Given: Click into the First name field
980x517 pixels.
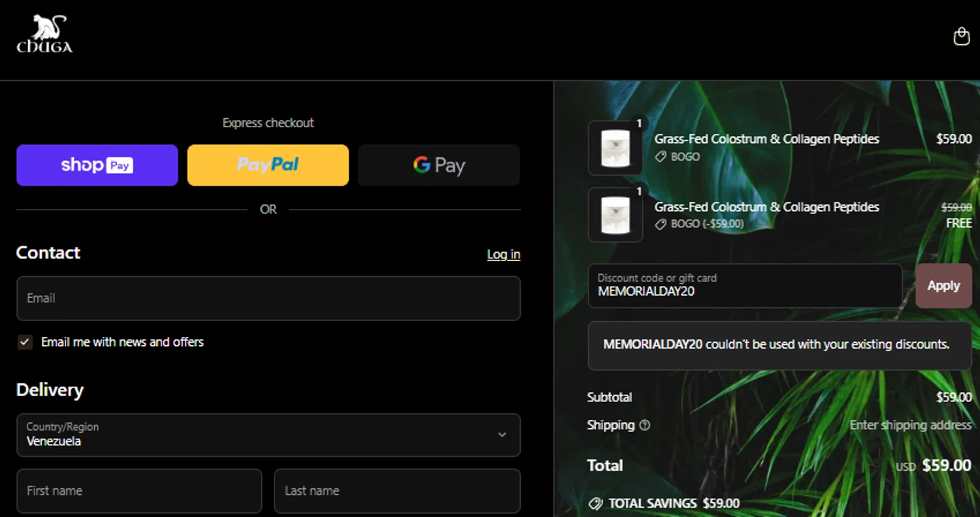Looking at the screenshot, I should [x=139, y=491].
